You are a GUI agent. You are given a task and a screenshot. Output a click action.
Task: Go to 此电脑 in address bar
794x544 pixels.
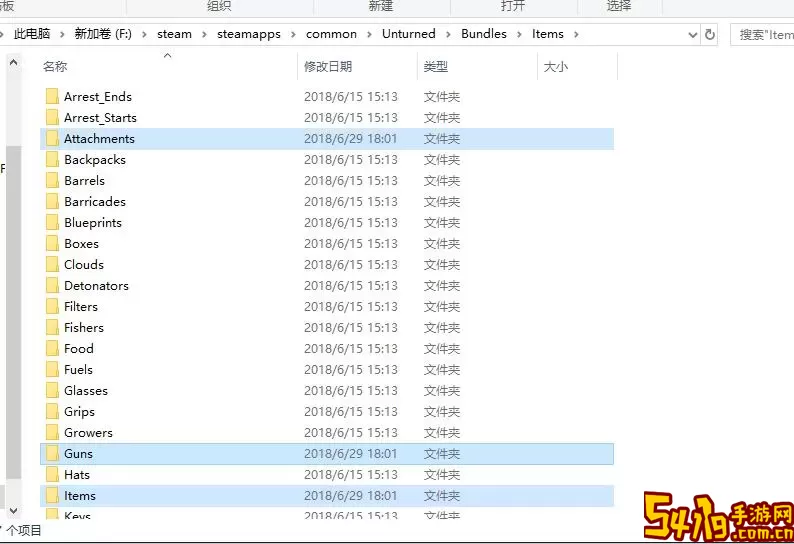pyautogui.click(x=32, y=34)
